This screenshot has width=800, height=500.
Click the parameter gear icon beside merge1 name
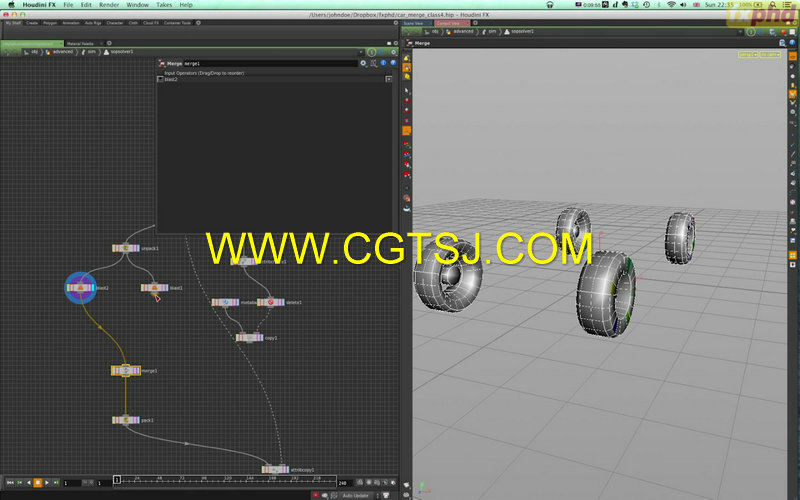(363, 63)
